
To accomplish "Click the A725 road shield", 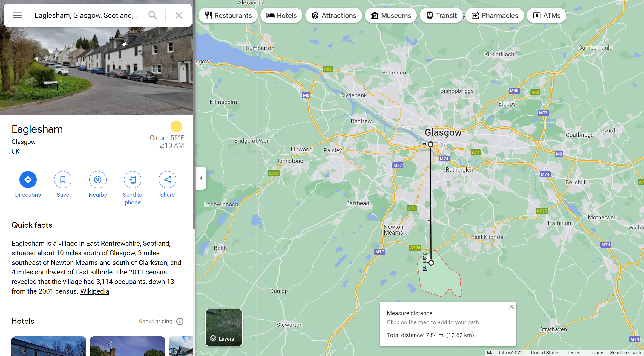I will tap(542, 211).
